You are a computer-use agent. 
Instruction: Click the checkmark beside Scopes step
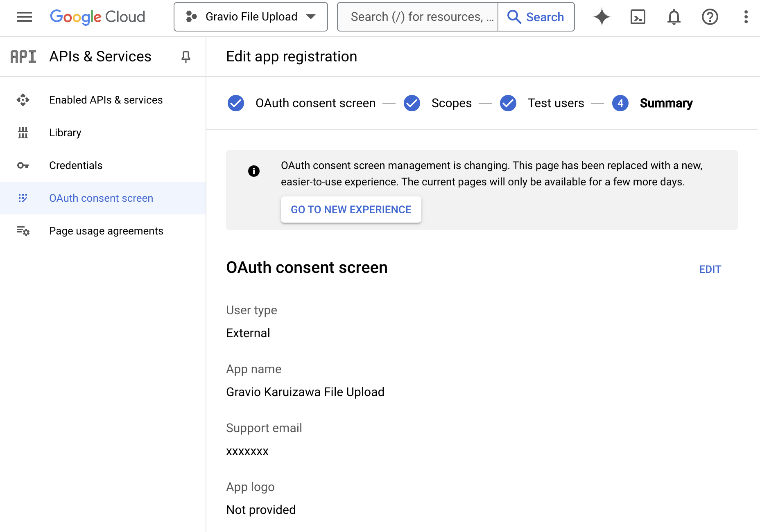(x=412, y=103)
